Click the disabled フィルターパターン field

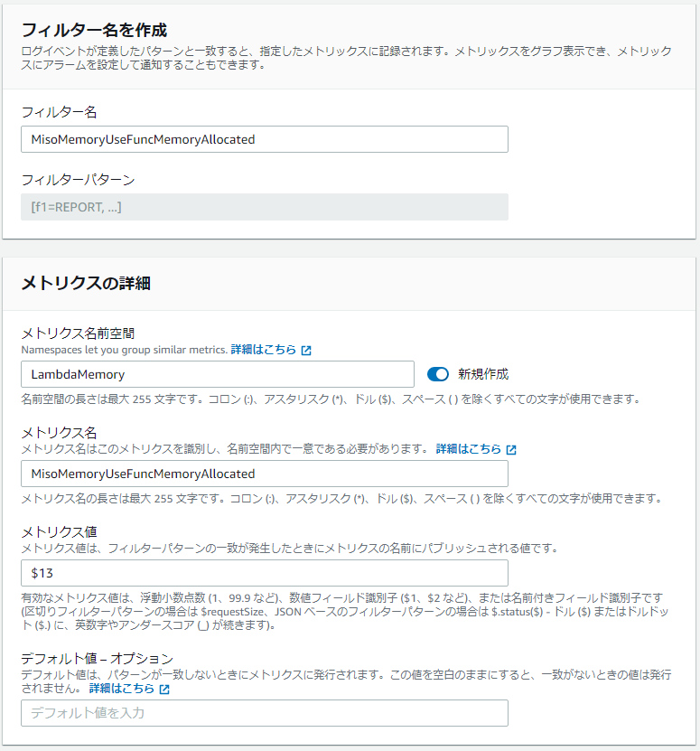coord(264,207)
